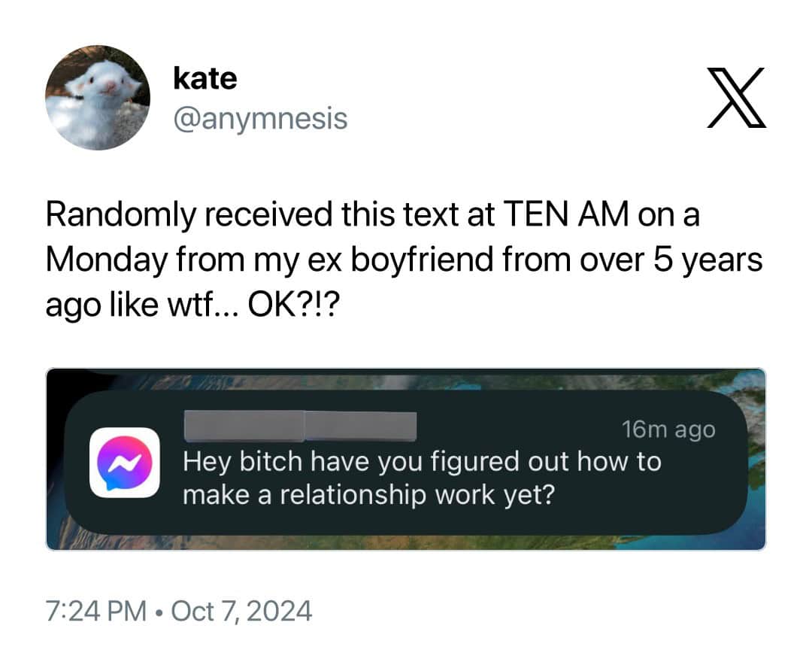Select the tweet text starting with Randomly

click(404, 259)
